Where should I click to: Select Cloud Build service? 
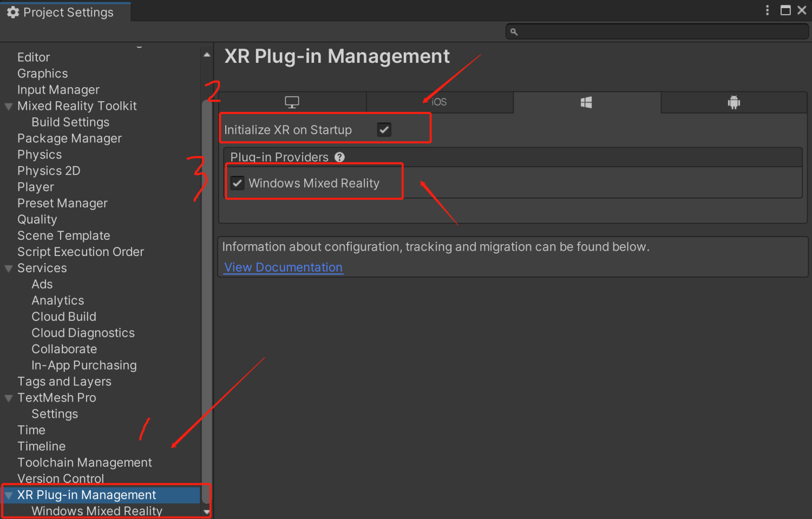[x=64, y=317]
